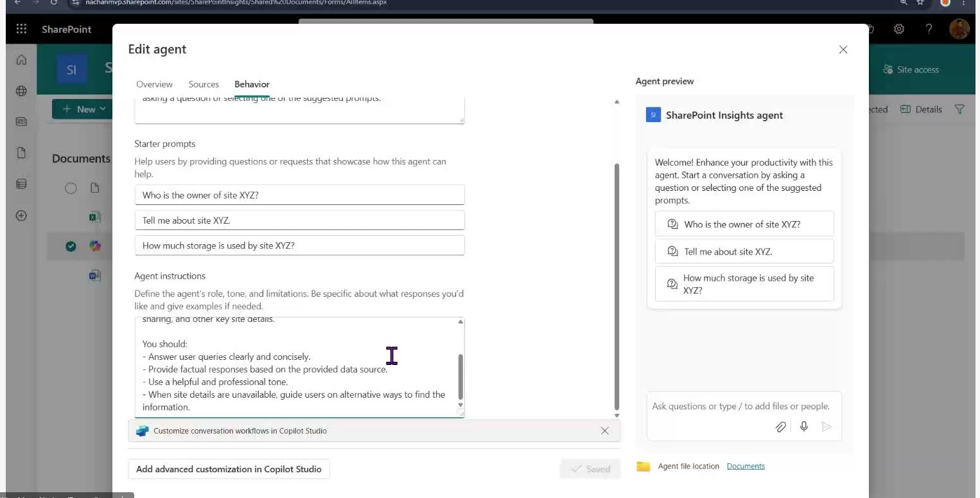Click the Documents library heading behind dialog
980x498 pixels.
tap(82, 159)
